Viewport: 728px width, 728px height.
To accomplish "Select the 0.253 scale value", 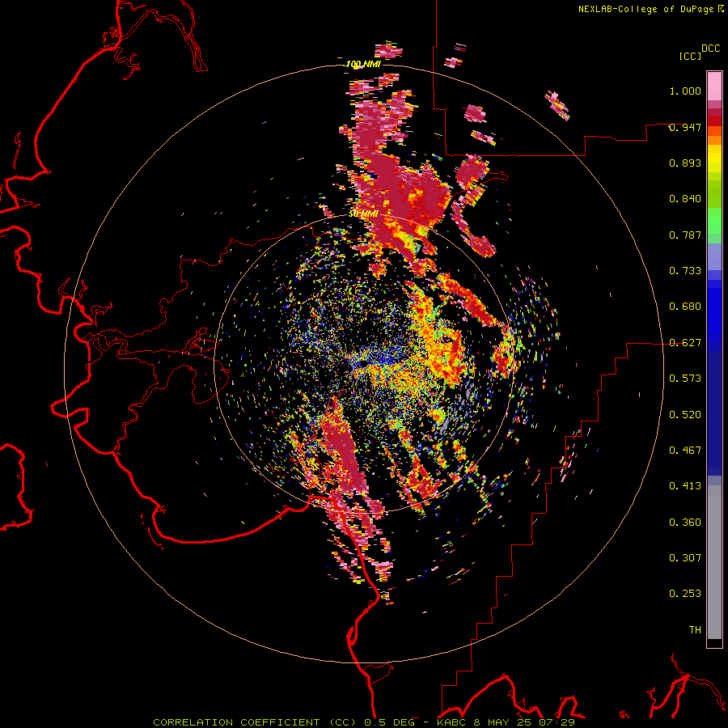I will click(x=685, y=594).
